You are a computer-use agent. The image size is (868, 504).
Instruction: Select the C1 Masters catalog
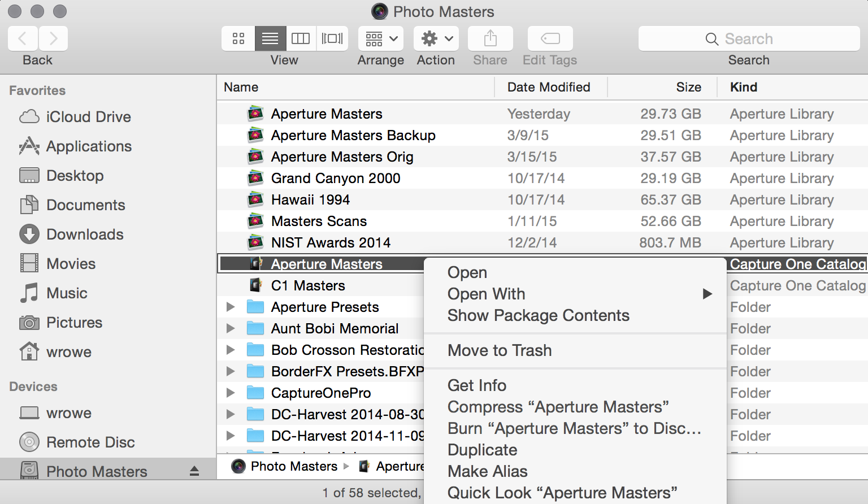[x=320, y=286]
